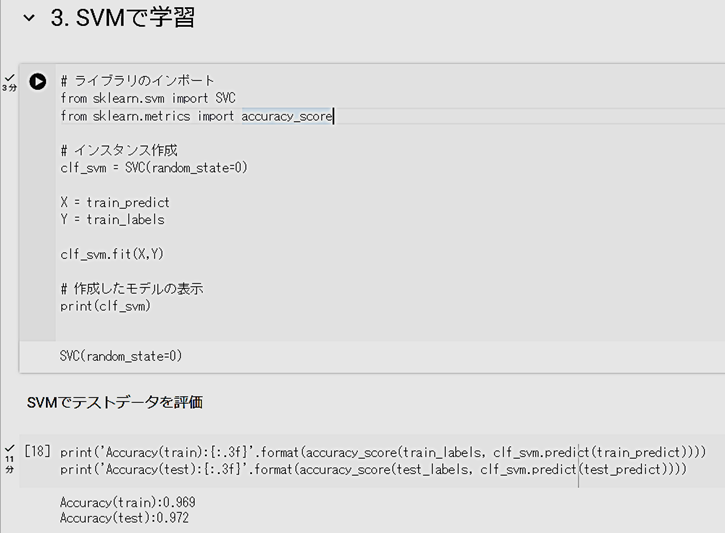Run the SVM training code cell
This screenshot has height=533, width=725.
tap(38, 82)
